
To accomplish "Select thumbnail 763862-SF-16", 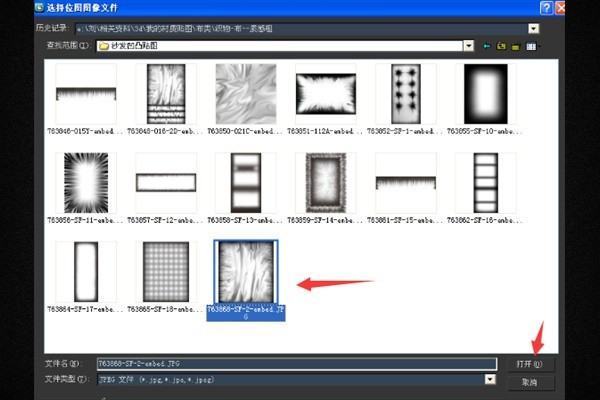I will [485, 182].
